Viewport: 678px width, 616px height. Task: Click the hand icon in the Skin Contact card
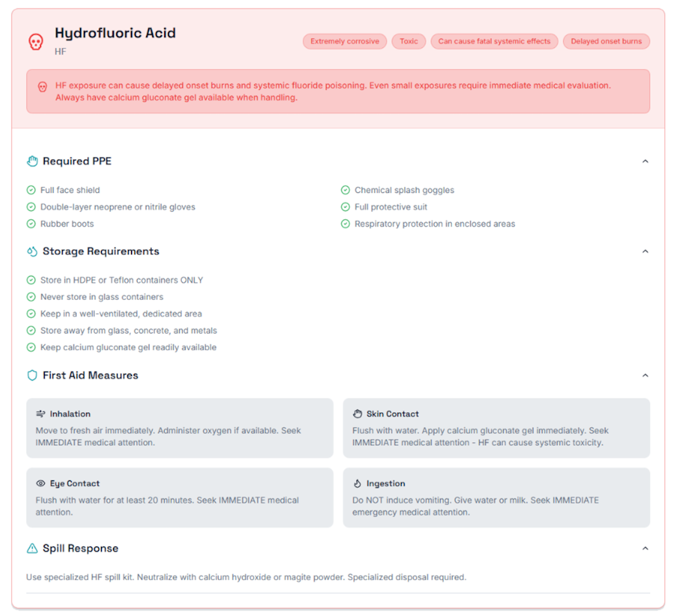pyautogui.click(x=358, y=414)
